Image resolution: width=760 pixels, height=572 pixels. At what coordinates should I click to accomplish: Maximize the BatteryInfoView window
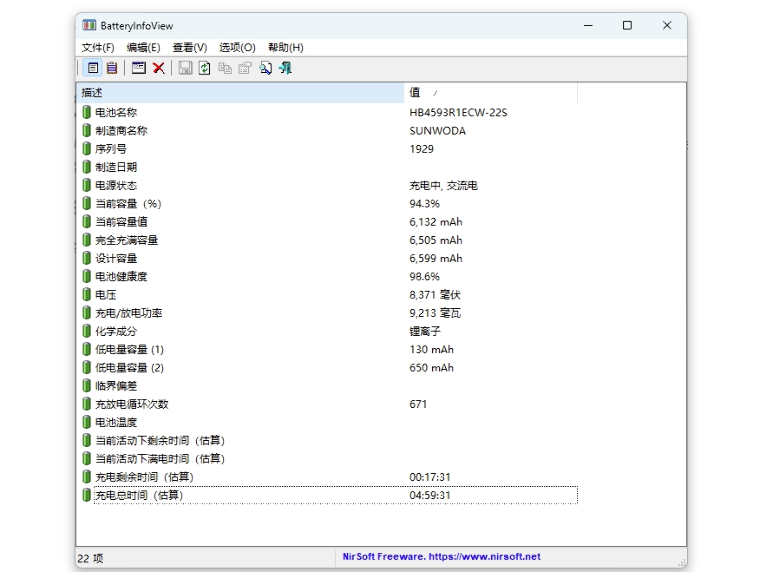pos(627,25)
